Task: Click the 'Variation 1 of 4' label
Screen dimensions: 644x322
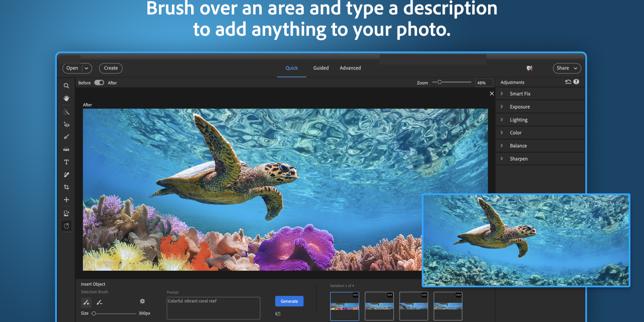Action: click(342, 286)
